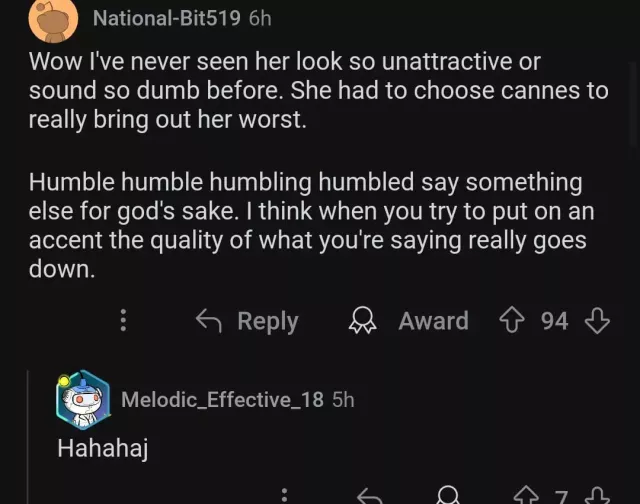640x504 pixels.
Task: Click reply arrow icon under Hahahaj comment
Action: pyautogui.click(x=369, y=496)
